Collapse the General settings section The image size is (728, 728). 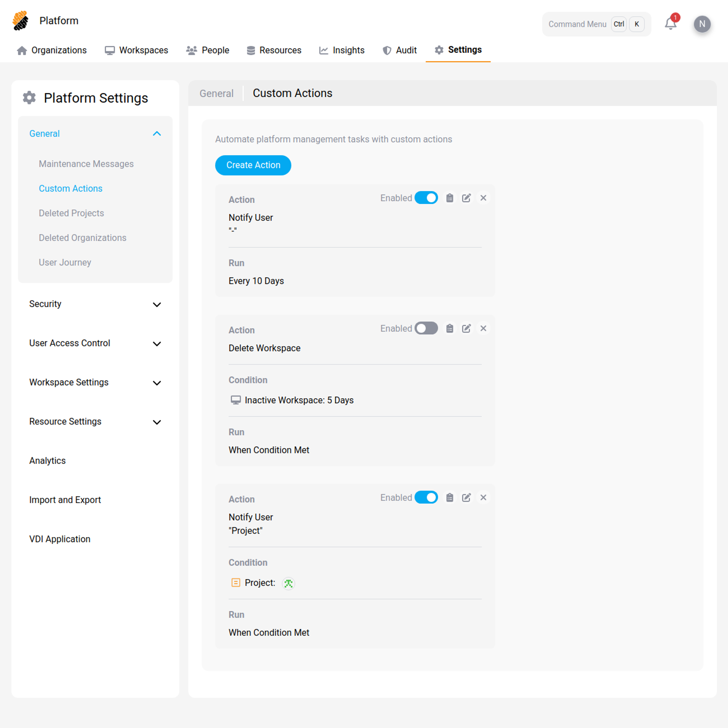[x=157, y=133]
